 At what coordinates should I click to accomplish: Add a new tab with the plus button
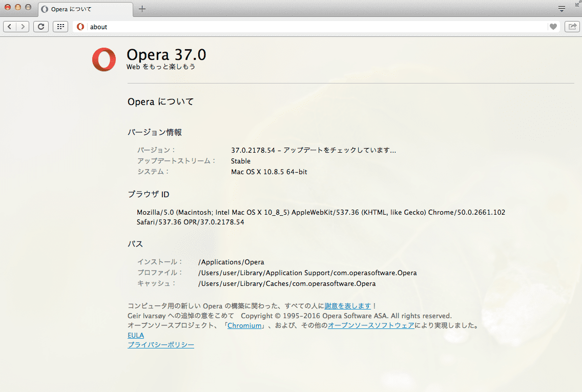(142, 9)
